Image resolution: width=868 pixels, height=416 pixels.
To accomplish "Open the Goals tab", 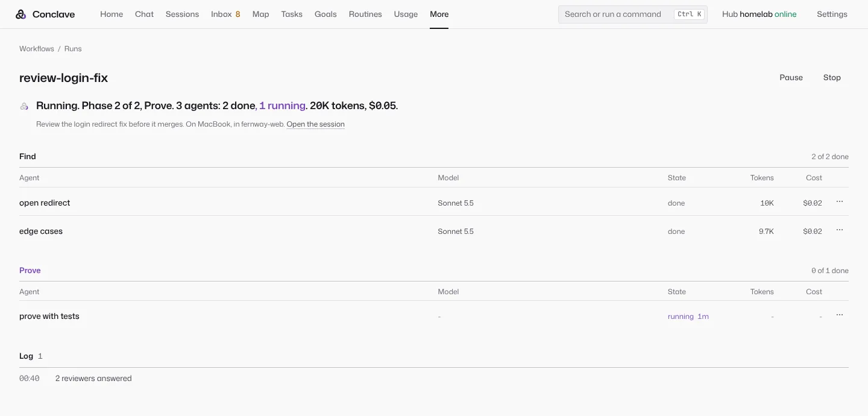I will pos(325,14).
